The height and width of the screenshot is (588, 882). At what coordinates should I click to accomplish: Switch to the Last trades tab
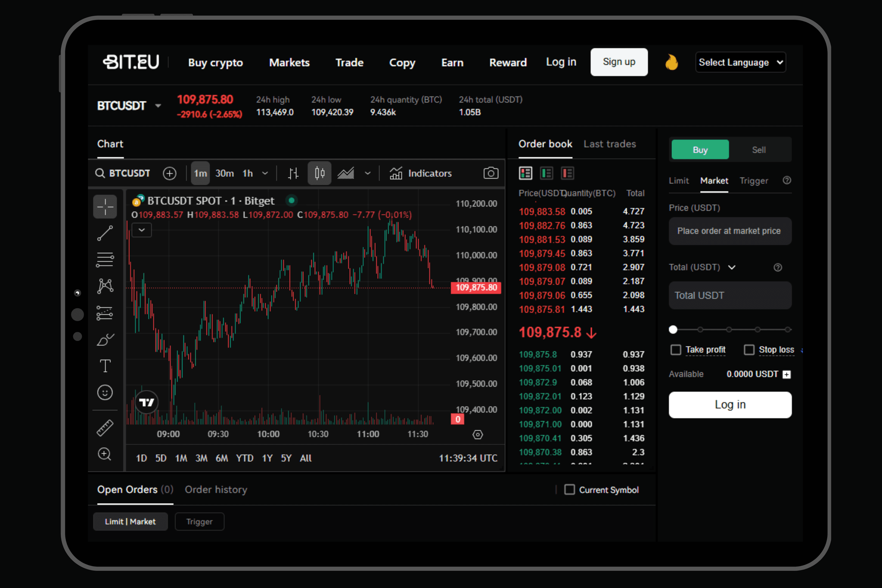point(609,144)
